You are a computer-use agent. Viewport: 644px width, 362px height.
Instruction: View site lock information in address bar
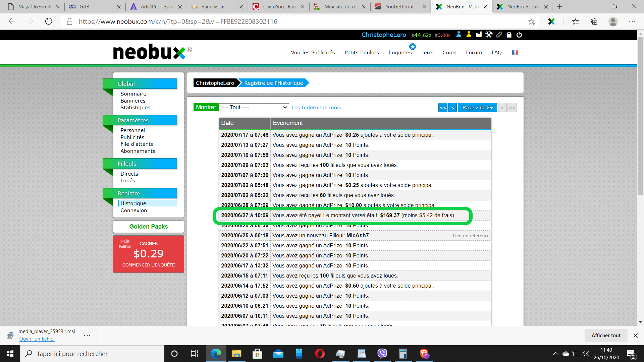pyautogui.click(x=69, y=21)
